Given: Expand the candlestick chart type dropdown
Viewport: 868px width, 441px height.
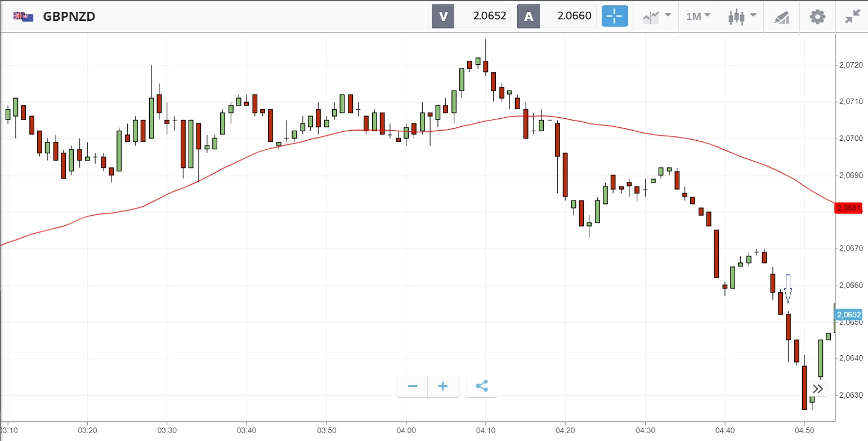Looking at the screenshot, I should [x=743, y=16].
